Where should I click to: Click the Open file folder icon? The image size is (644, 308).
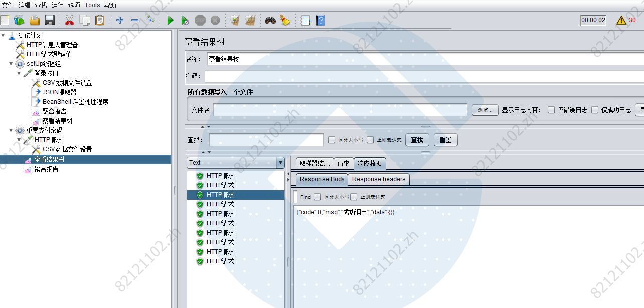[x=35, y=20]
